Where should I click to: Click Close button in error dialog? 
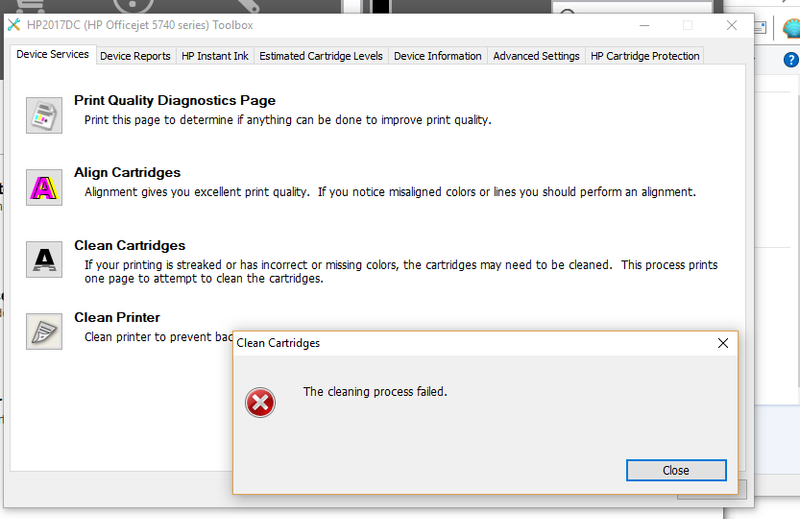tap(676, 470)
